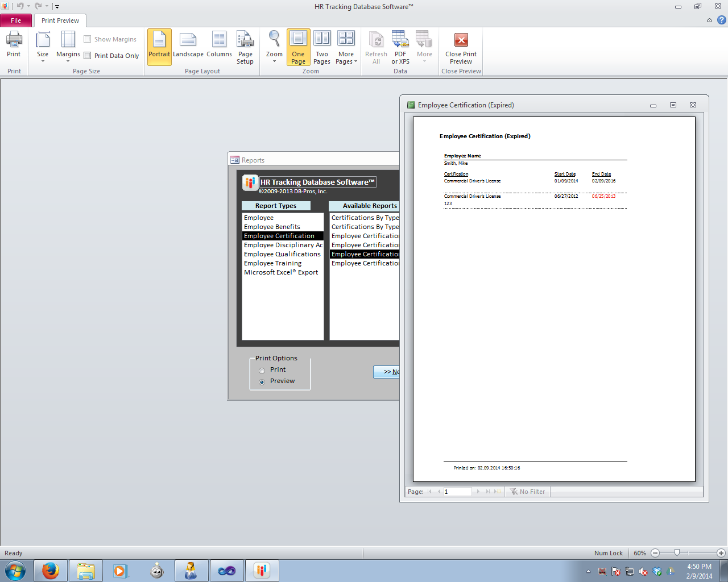
Task: Open the page Size options
Action: click(x=43, y=47)
